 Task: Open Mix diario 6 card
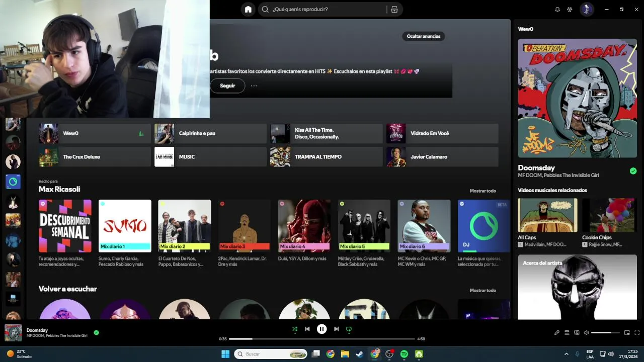click(424, 233)
